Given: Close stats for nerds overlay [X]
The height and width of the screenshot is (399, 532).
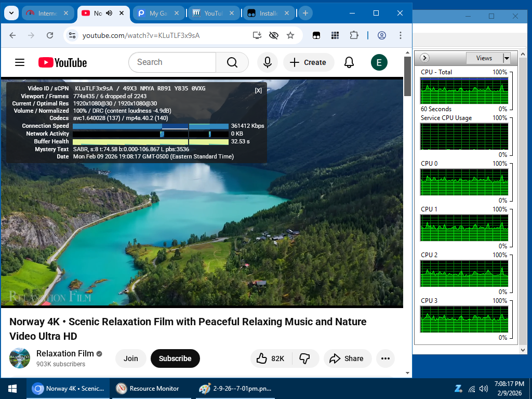Looking at the screenshot, I should [258, 90].
